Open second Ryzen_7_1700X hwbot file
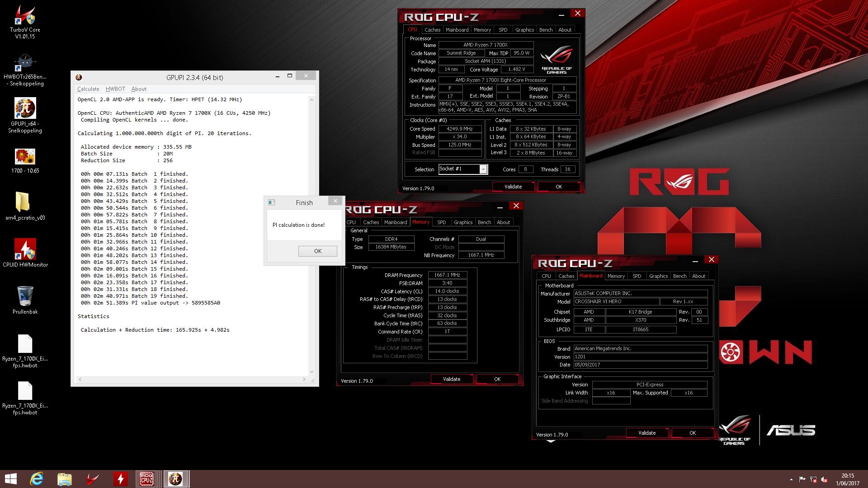The height and width of the screenshot is (488, 868). coord(25,398)
